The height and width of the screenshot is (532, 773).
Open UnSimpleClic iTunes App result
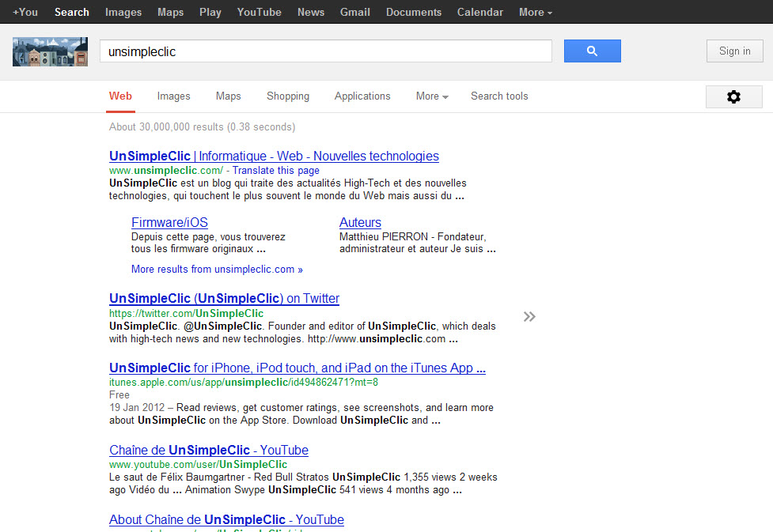tap(297, 368)
